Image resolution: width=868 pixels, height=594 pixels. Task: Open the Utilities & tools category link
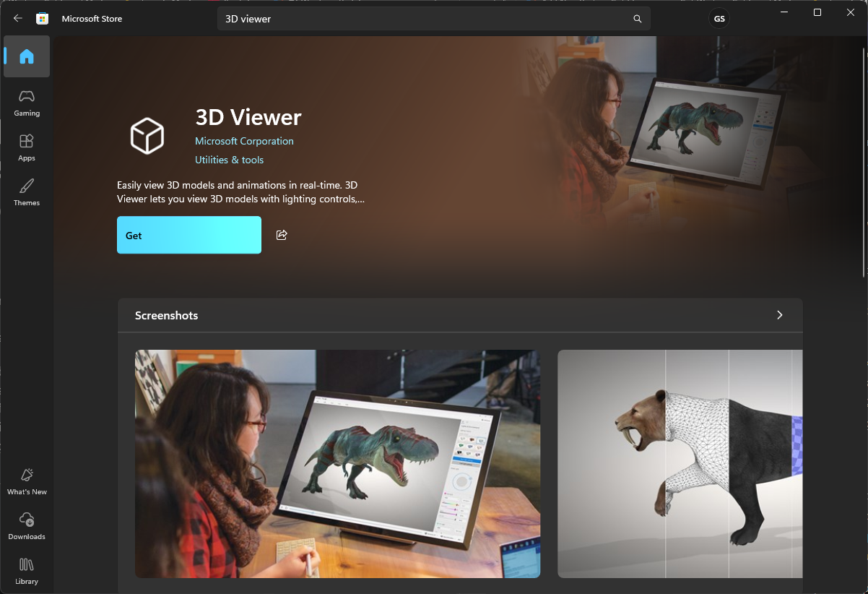[229, 160]
